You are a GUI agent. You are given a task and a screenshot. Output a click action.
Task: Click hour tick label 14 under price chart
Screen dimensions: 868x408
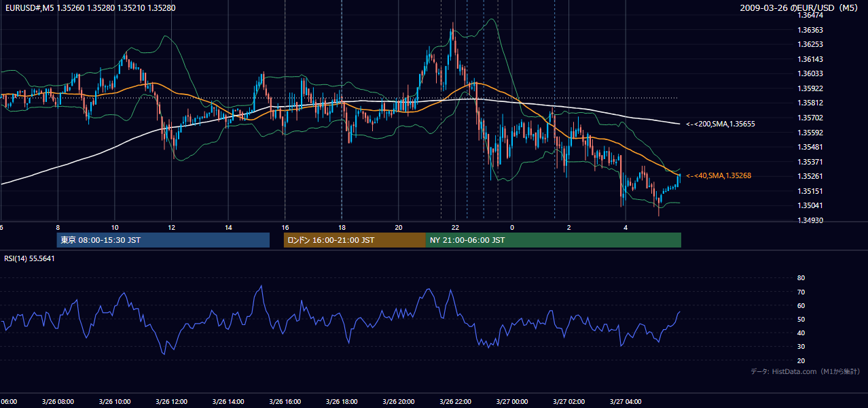coord(228,228)
